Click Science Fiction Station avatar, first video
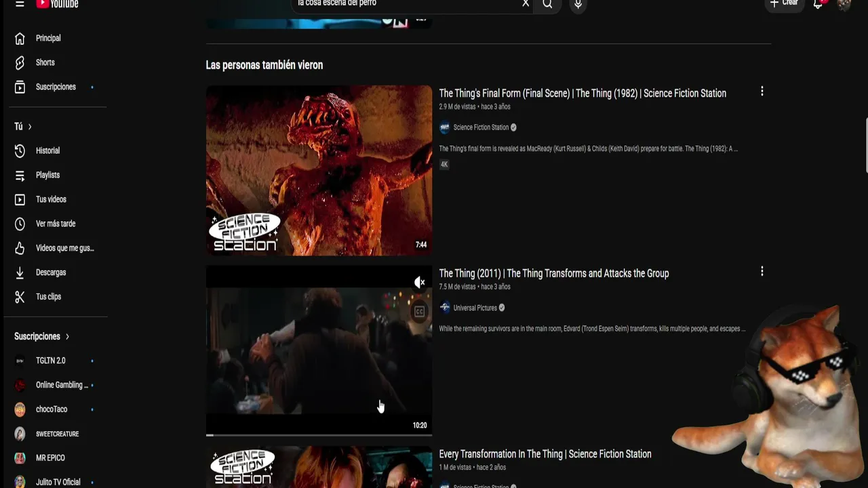The width and height of the screenshot is (868, 488). 445,127
